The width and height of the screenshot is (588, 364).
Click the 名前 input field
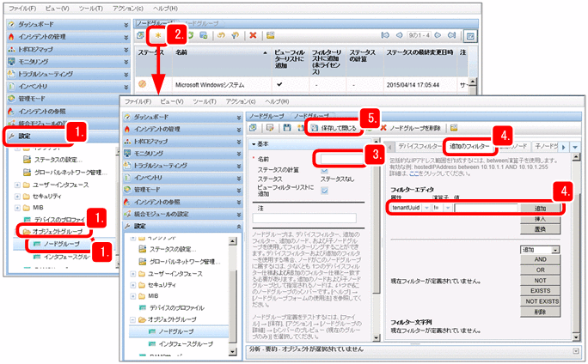[340, 159]
